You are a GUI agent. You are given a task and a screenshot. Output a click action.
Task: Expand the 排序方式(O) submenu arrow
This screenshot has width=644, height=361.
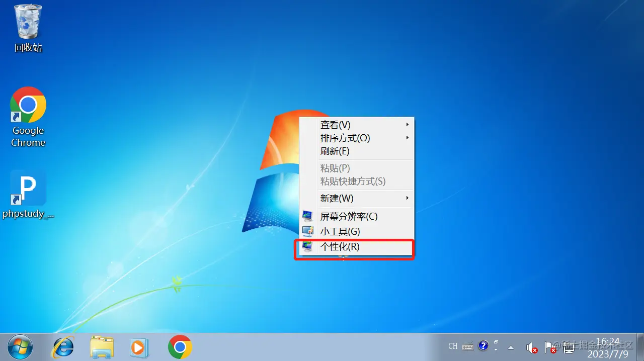click(x=408, y=137)
